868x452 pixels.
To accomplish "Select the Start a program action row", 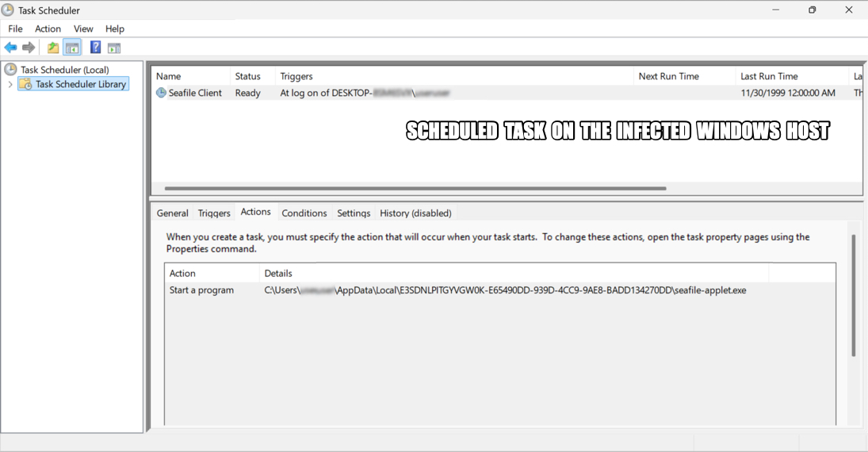I will [x=201, y=290].
